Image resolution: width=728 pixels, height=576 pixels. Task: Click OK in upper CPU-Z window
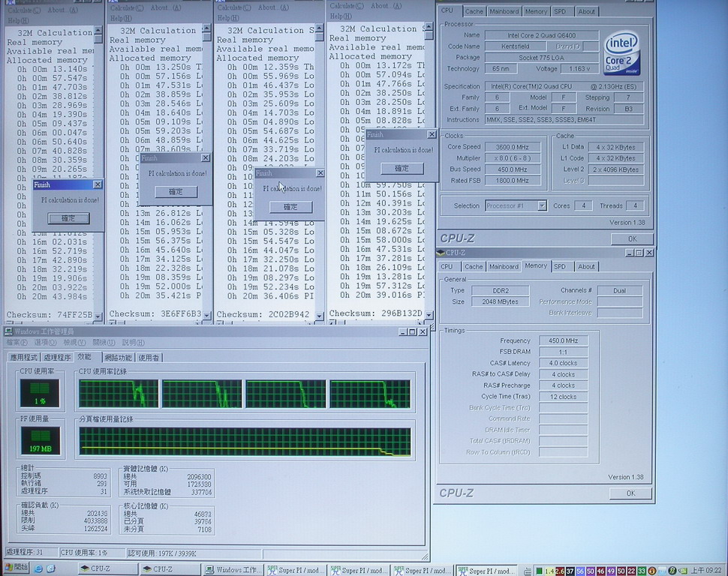633,238
